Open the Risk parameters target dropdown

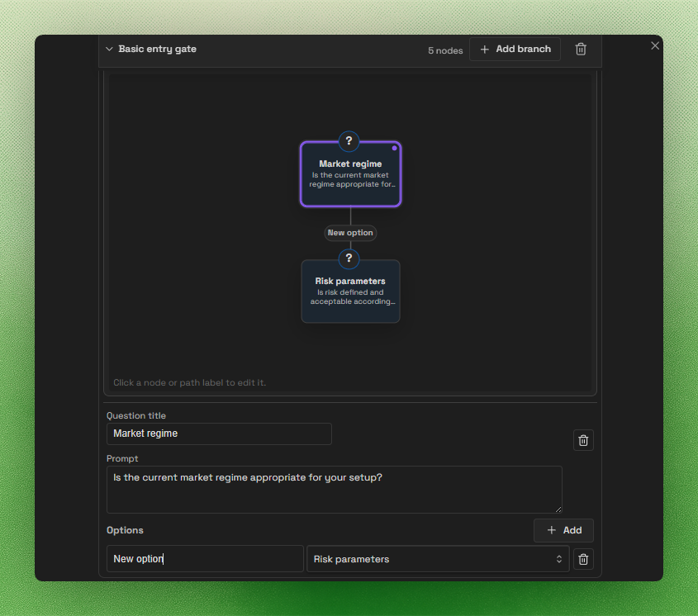click(438, 558)
